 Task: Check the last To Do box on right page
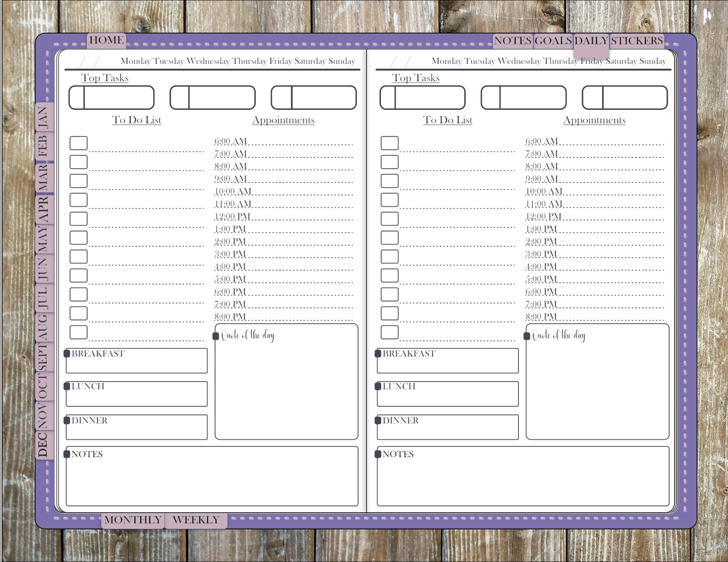[x=390, y=332]
